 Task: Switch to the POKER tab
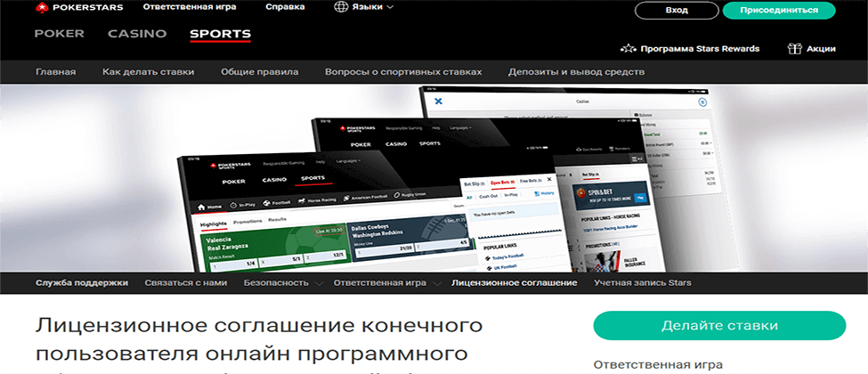coord(60,34)
